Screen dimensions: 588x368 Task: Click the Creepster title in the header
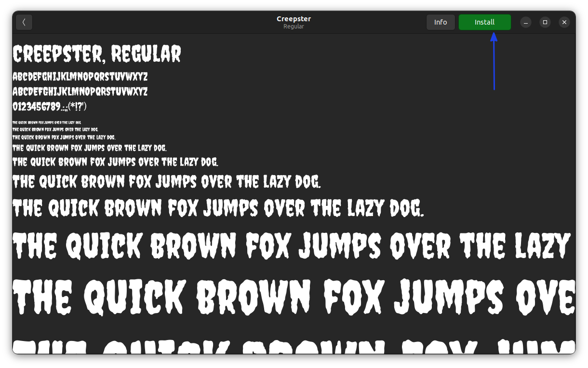pyautogui.click(x=294, y=18)
